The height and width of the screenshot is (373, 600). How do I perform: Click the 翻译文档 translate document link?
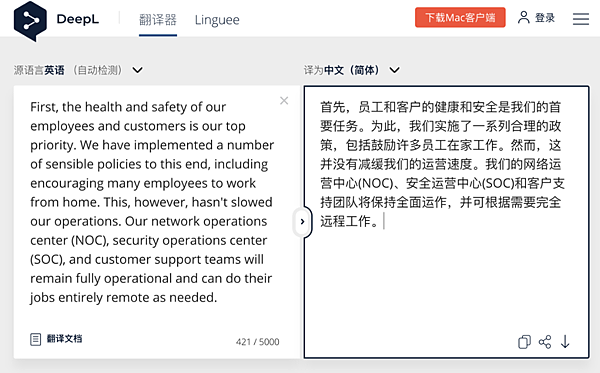[64, 339]
